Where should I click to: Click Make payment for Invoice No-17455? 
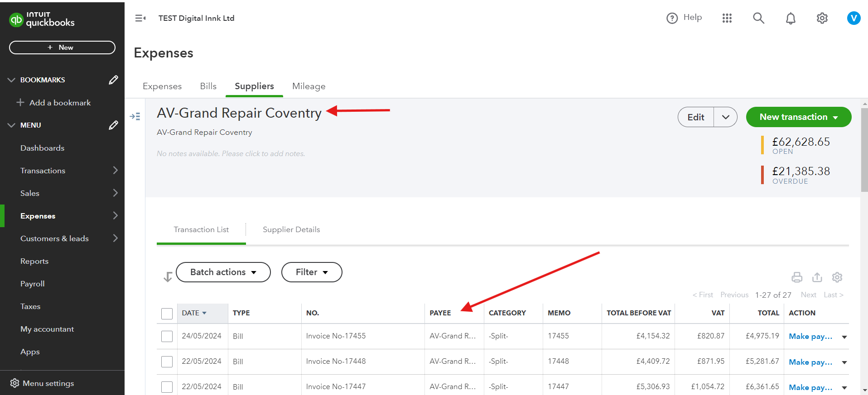[810, 336]
